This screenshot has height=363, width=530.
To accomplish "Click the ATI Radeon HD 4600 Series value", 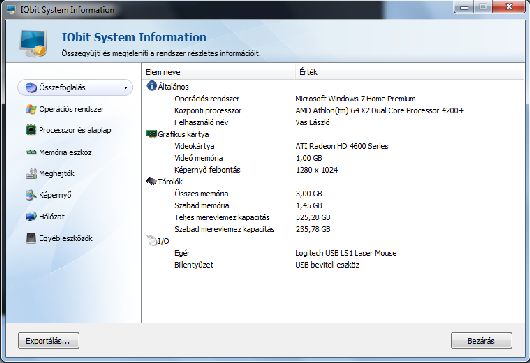I will point(342,146).
